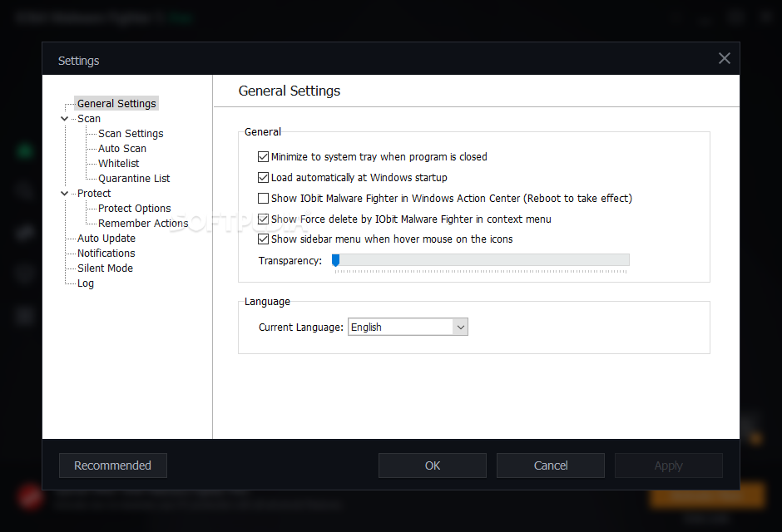Screen dimensions: 782x532
Task: Click the Recommended button
Action: click(112, 465)
